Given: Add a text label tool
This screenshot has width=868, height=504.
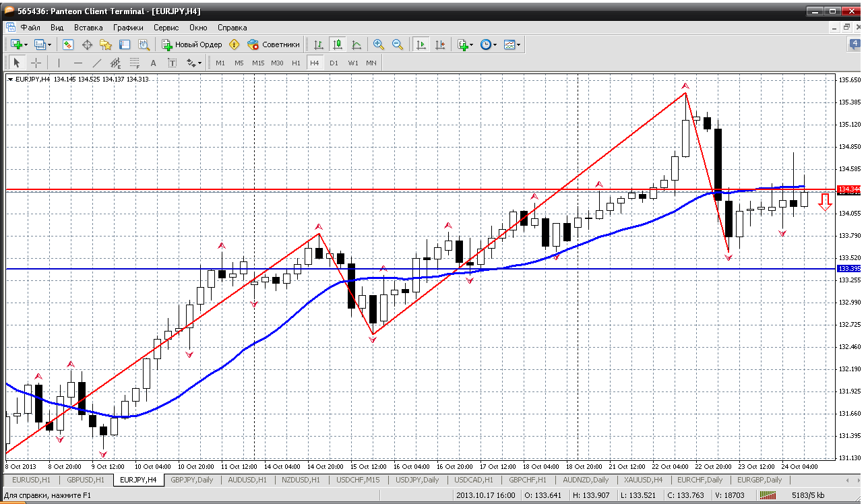Looking at the screenshot, I should point(173,63).
